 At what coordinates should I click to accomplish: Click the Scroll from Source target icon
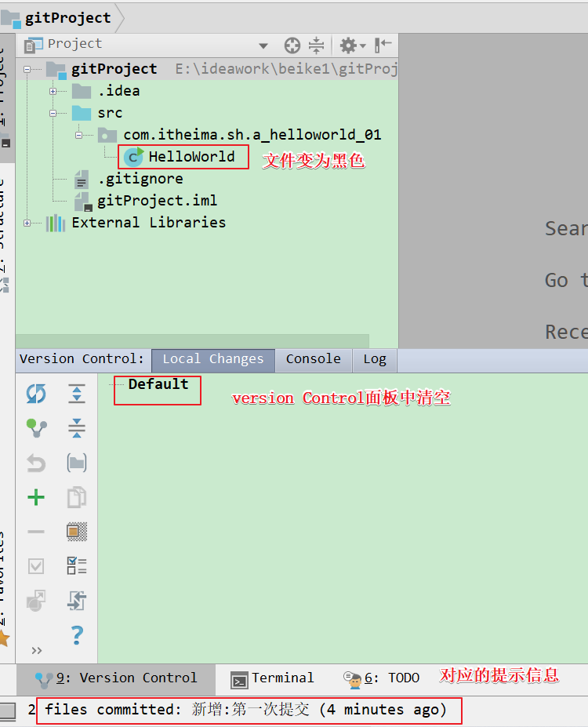(292, 45)
